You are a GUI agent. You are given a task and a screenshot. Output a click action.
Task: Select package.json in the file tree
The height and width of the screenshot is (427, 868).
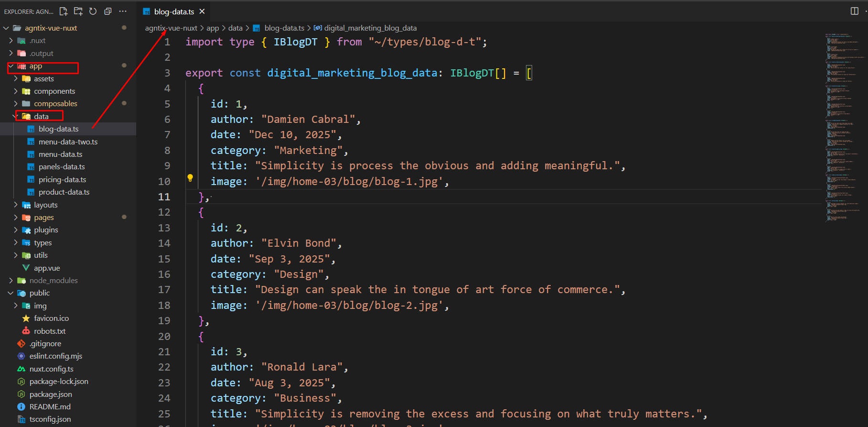point(51,394)
